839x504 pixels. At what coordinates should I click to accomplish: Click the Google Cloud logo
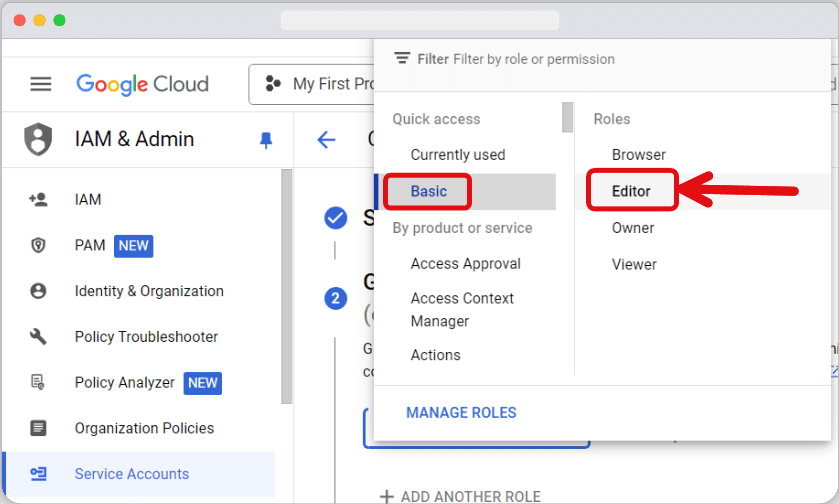pos(142,85)
